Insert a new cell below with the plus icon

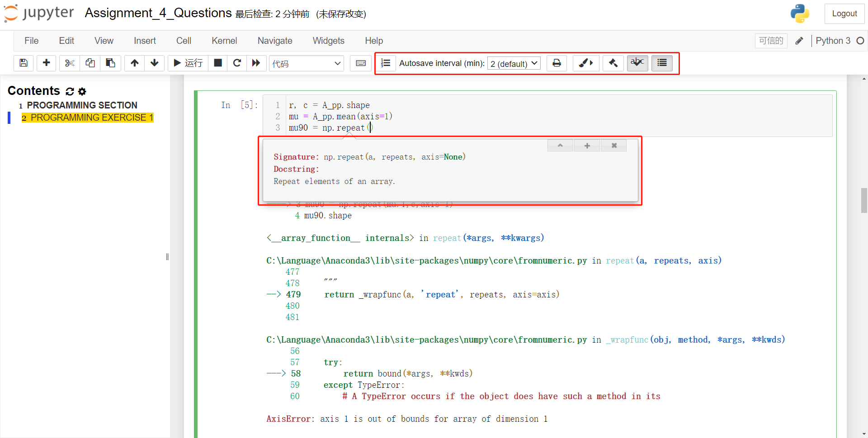tap(46, 63)
